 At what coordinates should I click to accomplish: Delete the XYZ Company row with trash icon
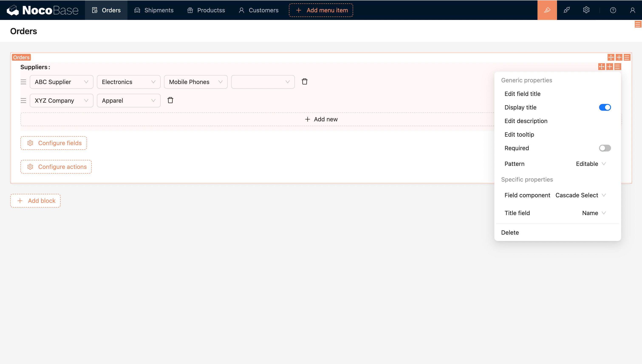coord(170,100)
